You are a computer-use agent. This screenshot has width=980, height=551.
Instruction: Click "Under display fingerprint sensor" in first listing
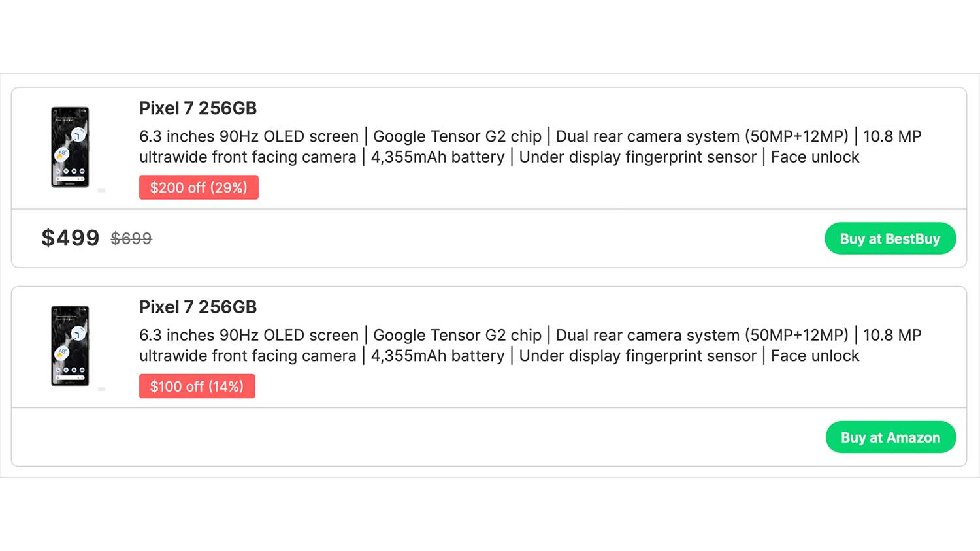(637, 157)
